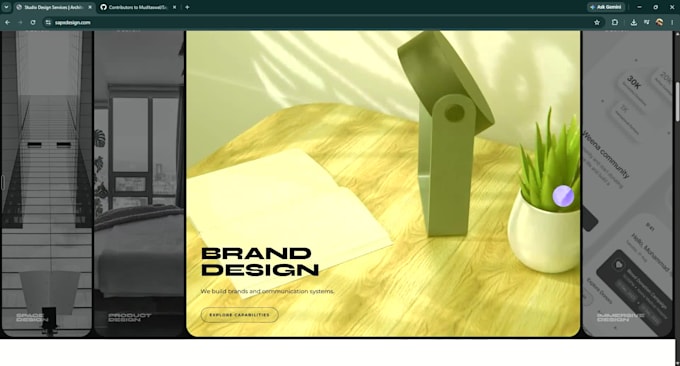Bookmark this page with the star icon

[597, 23]
